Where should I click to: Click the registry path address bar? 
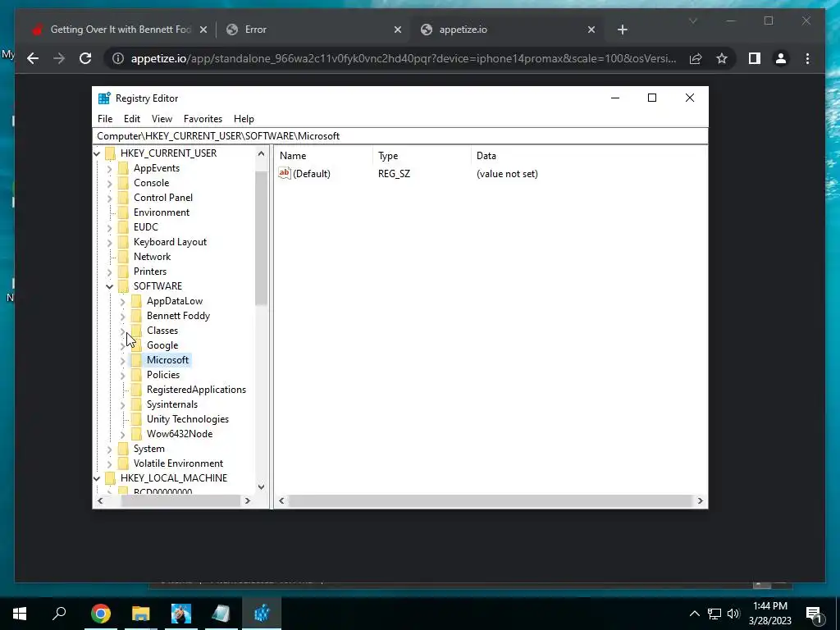pyautogui.click(x=400, y=136)
